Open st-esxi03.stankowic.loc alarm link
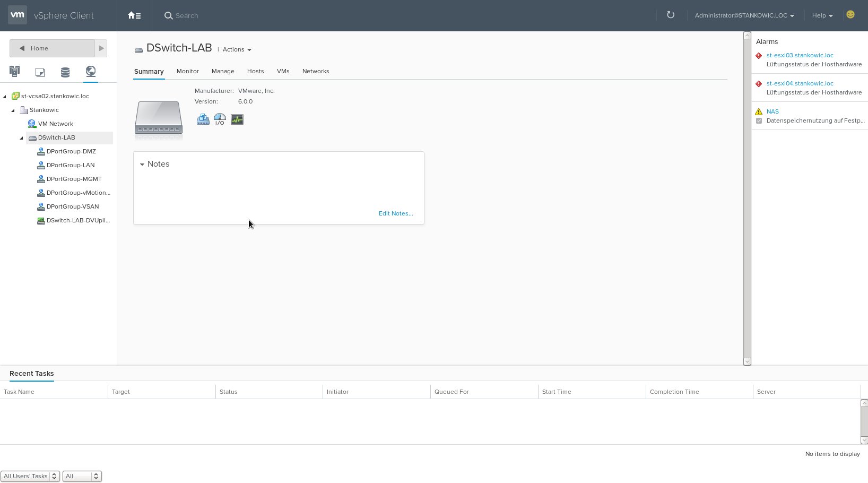Screen dimensions: 868x483 [800, 55]
